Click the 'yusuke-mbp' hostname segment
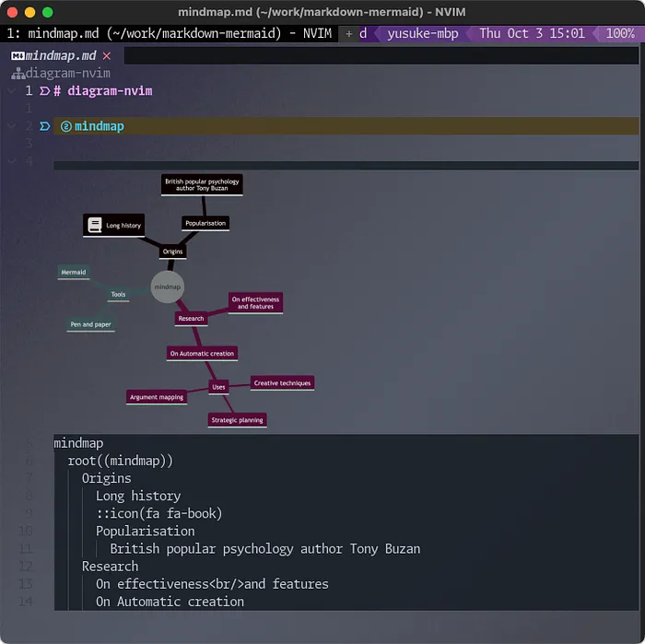The height and width of the screenshot is (644, 645). click(423, 33)
